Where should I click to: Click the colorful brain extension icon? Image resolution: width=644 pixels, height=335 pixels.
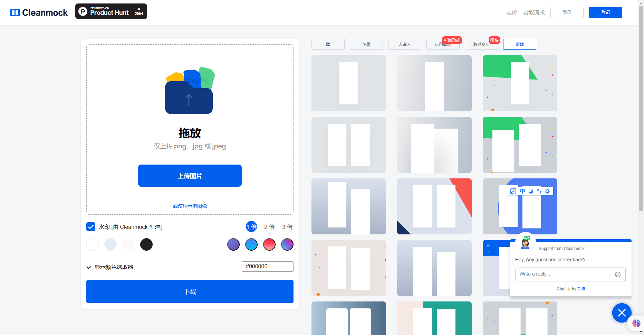(636, 323)
